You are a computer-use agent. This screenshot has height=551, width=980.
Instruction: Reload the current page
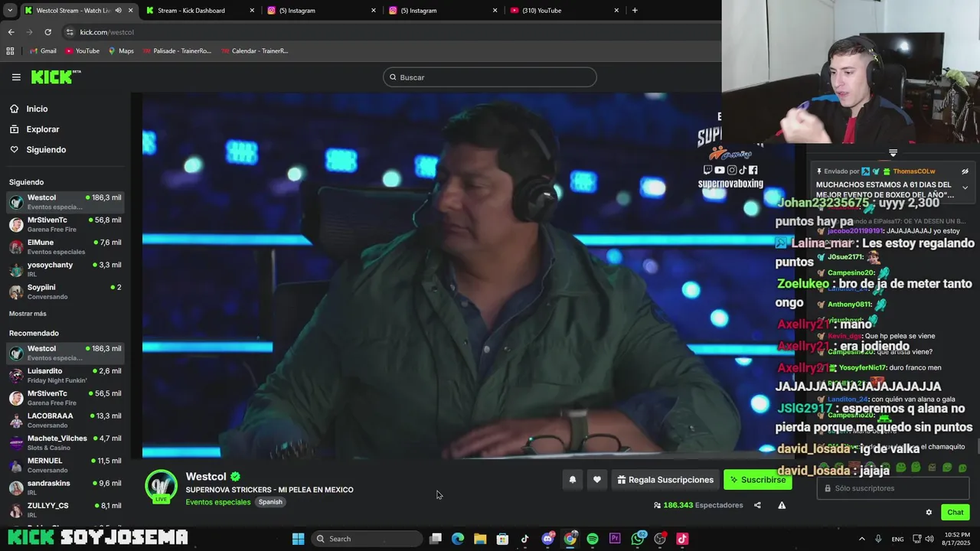coord(47,32)
